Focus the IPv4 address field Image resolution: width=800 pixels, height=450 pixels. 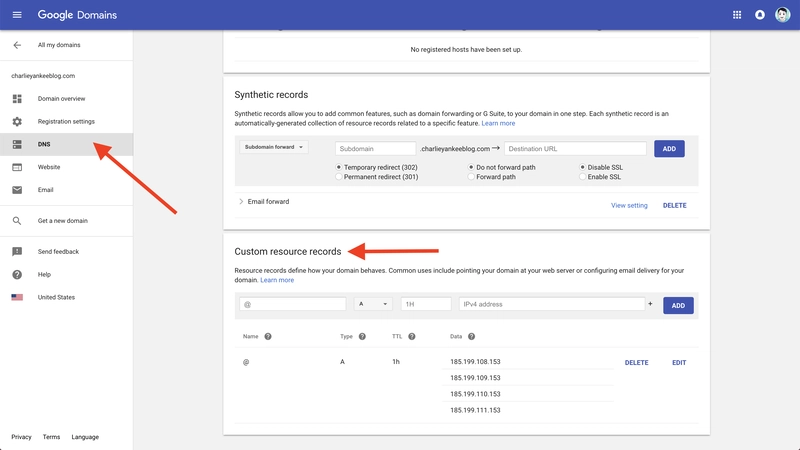click(x=552, y=304)
